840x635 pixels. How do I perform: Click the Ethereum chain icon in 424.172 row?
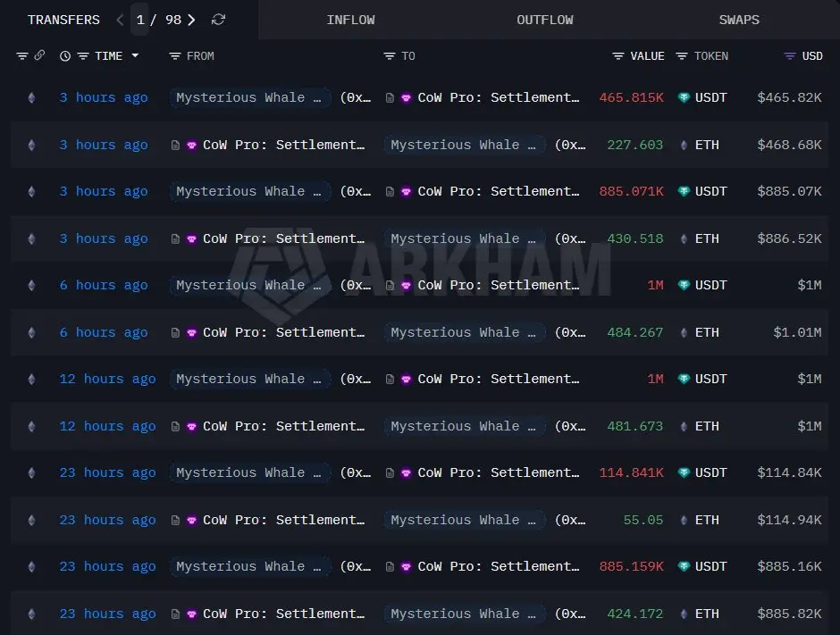[31, 613]
